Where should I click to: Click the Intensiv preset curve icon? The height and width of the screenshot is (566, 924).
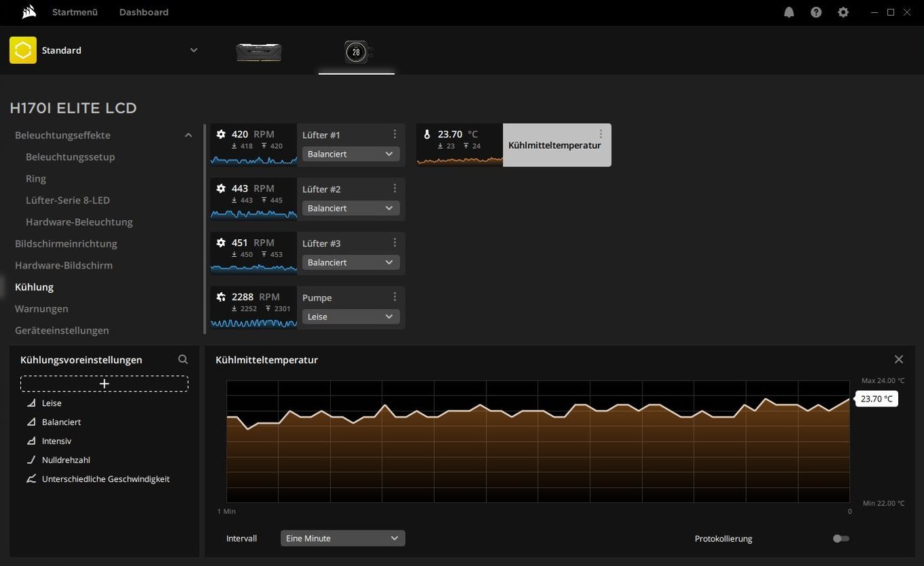coord(31,441)
